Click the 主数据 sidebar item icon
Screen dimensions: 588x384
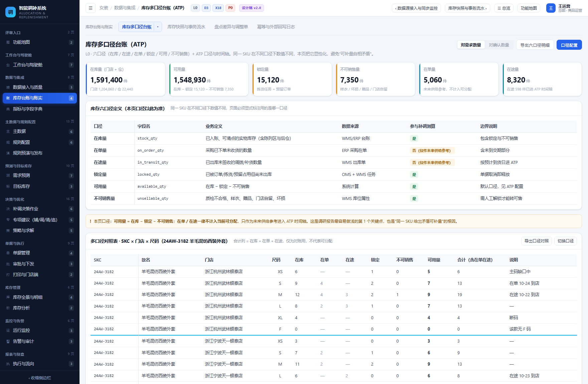[8, 132]
